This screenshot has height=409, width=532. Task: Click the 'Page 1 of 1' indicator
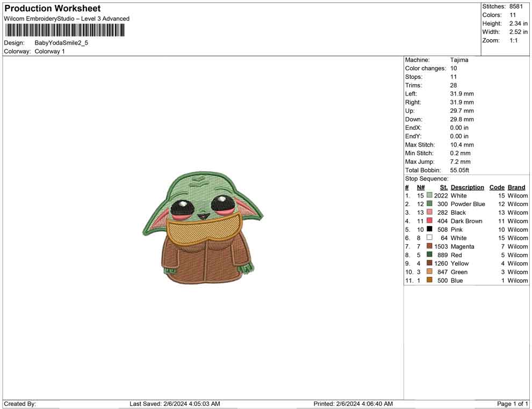pos(512,404)
